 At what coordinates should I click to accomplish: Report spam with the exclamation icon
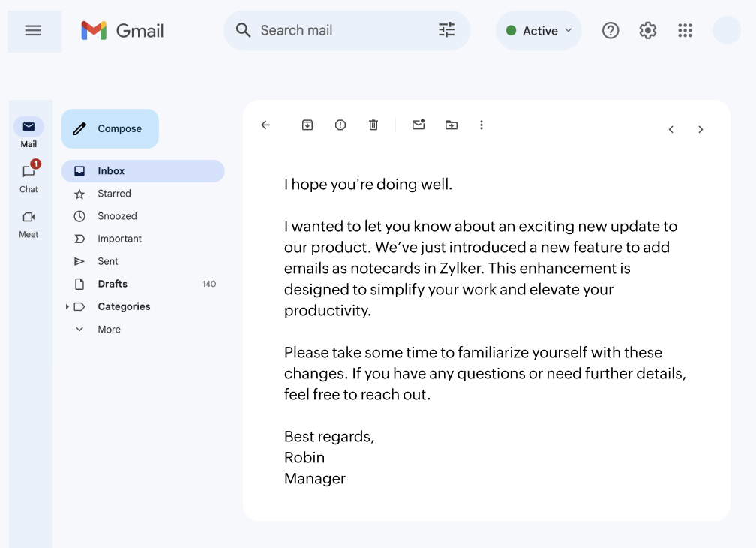tap(340, 125)
